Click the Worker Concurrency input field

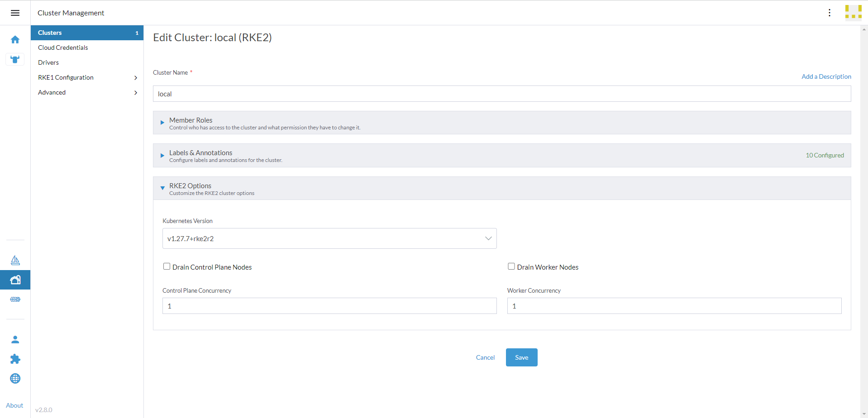click(x=674, y=306)
